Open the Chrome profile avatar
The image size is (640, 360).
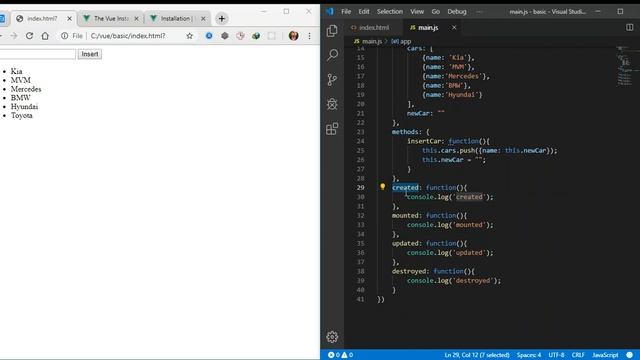293,36
